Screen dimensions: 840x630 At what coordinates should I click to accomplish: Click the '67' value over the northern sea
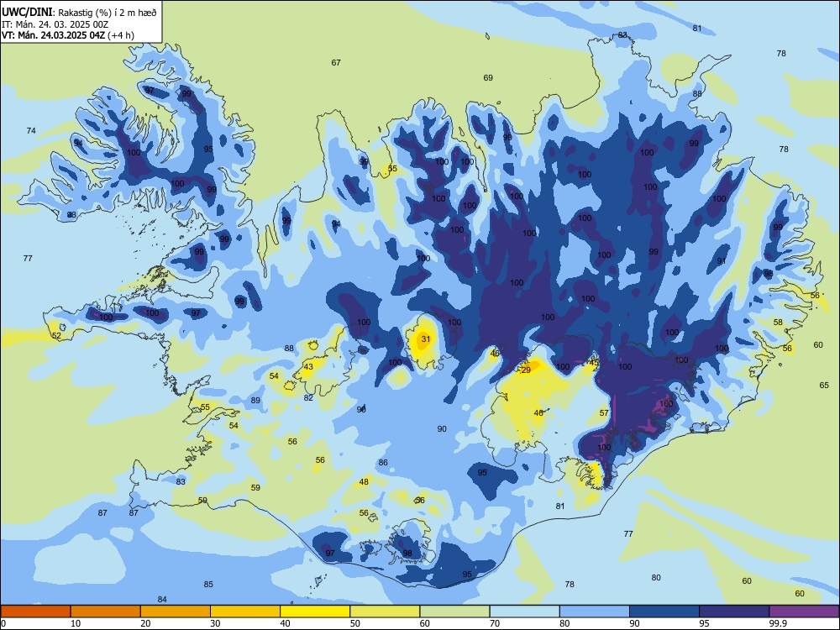point(336,62)
